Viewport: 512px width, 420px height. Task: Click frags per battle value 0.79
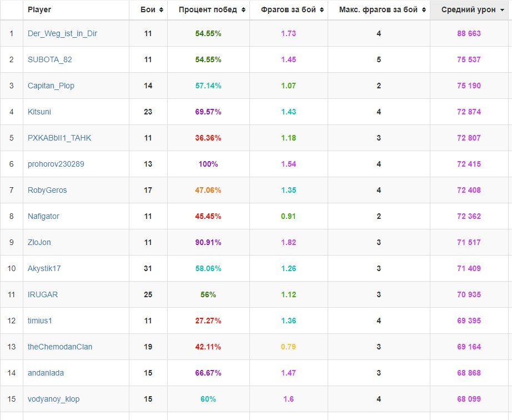click(289, 347)
